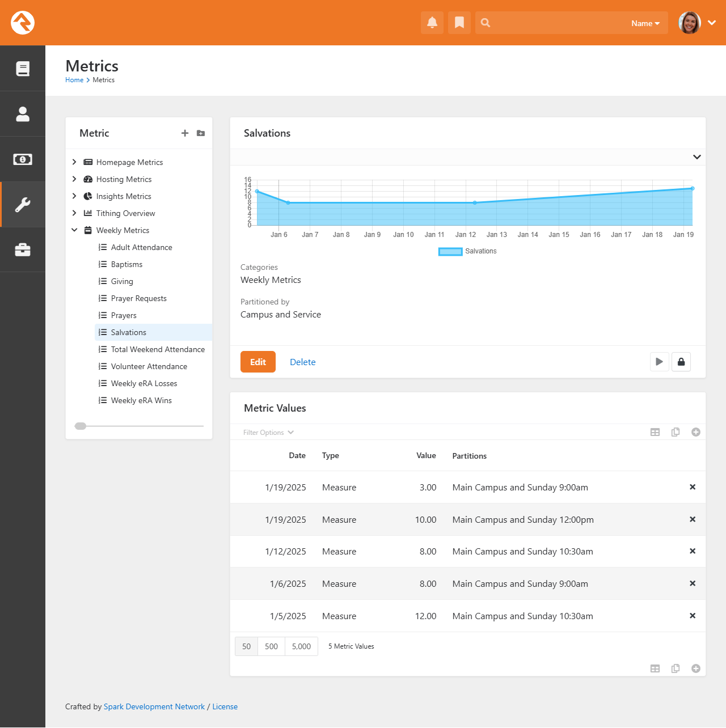Select Weekly eRA Losses metric

pyautogui.click(x=144, y=383)
